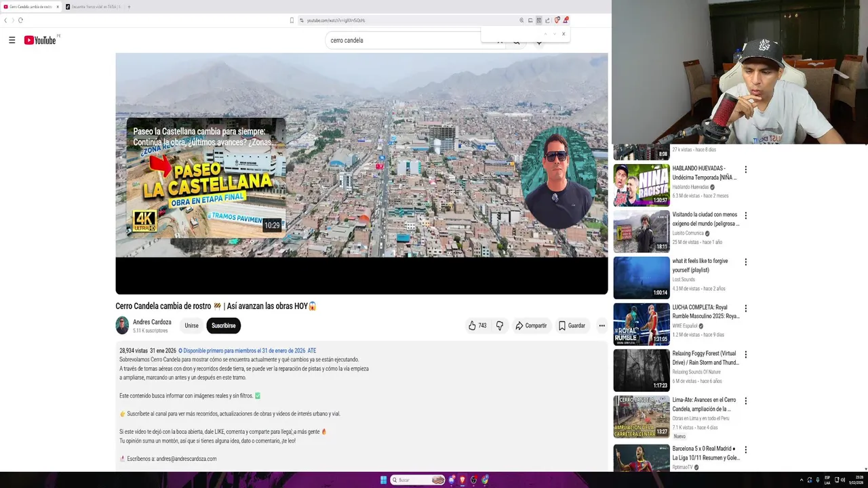Click the browser address bar URL
Image resolution: width=868 pixels, height=488 pixels.
tap(336, 20)
